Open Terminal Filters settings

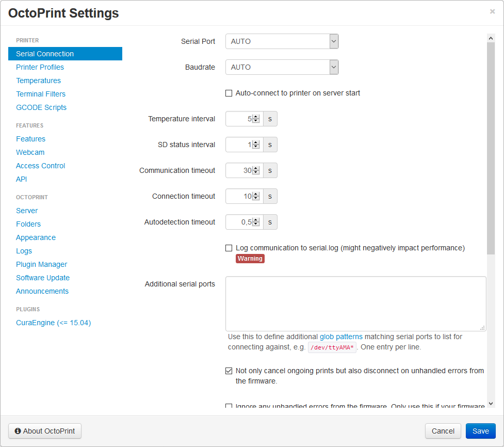41,94
